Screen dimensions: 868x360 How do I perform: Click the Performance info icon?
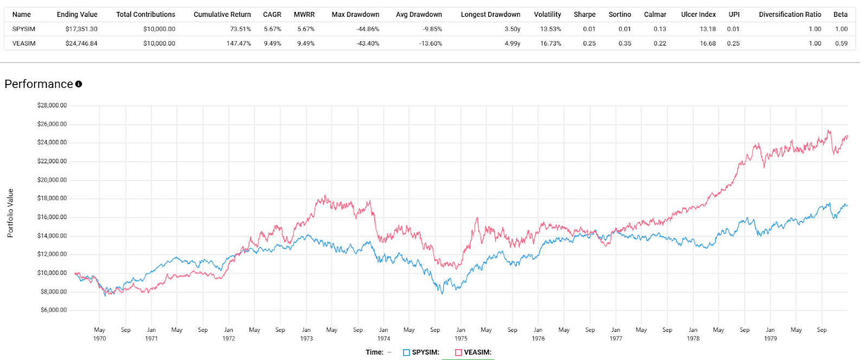click(x=79, y=84)
